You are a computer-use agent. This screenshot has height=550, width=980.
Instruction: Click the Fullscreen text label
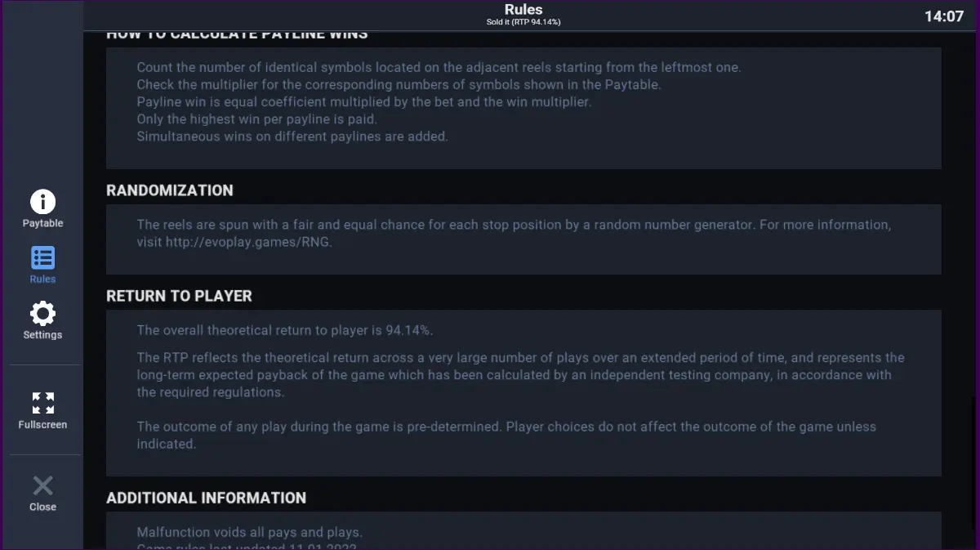click(x=42, y=425)
